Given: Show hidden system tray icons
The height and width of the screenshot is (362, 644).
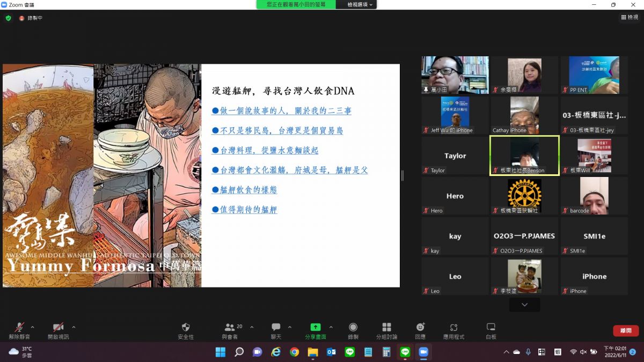Looking at the screenshot, I should tap(506, 352).
